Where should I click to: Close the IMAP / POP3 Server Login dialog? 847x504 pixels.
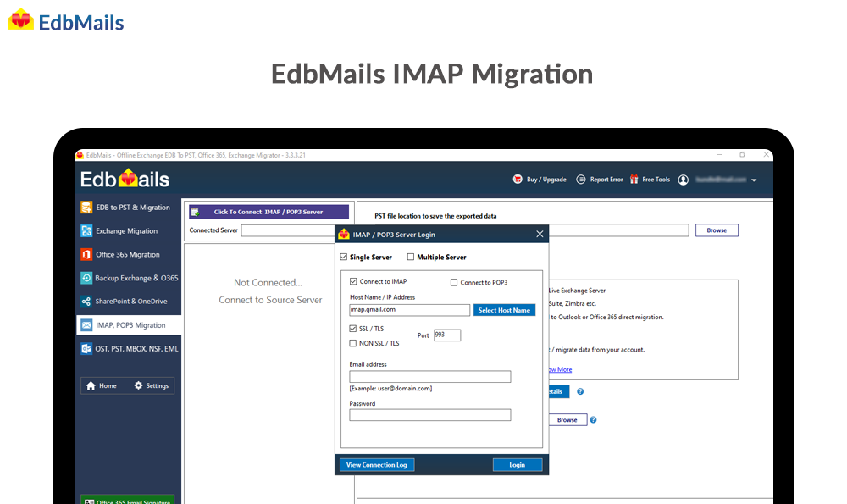[540, 234]
